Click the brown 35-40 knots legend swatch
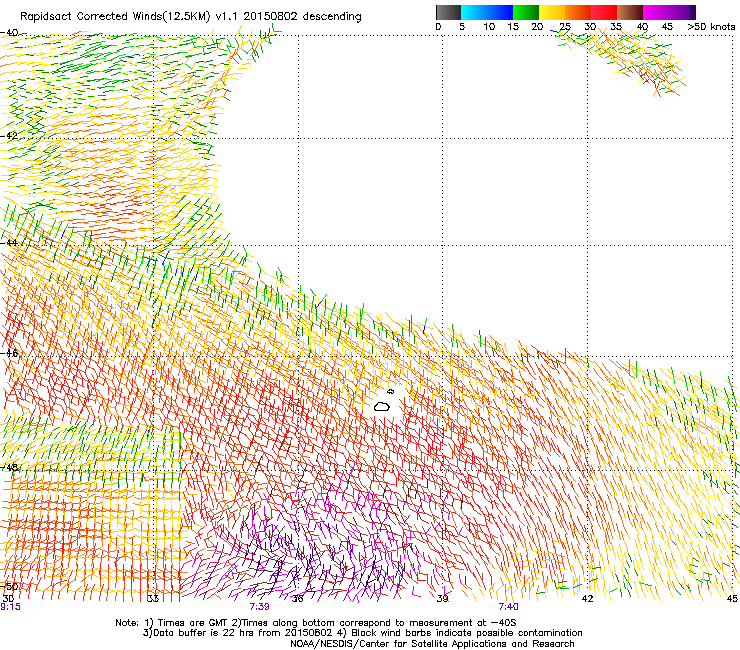The width and height of the screenshot is (740, 650). [630, 12]
